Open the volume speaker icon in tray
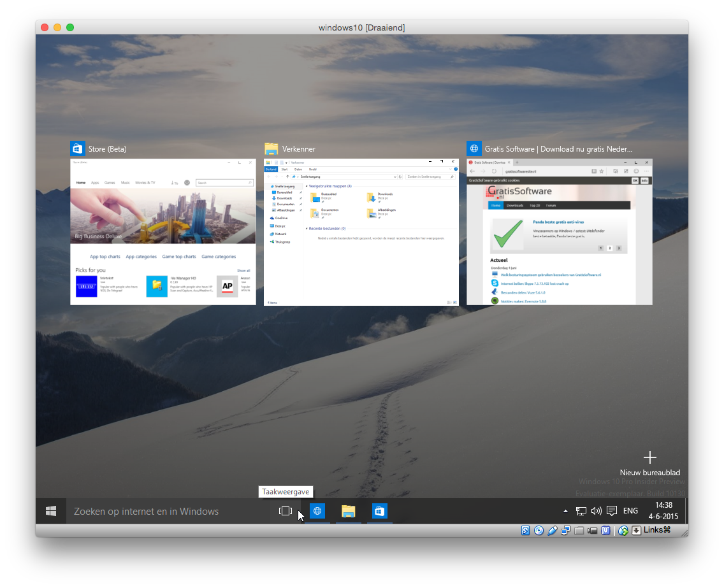 596,511
